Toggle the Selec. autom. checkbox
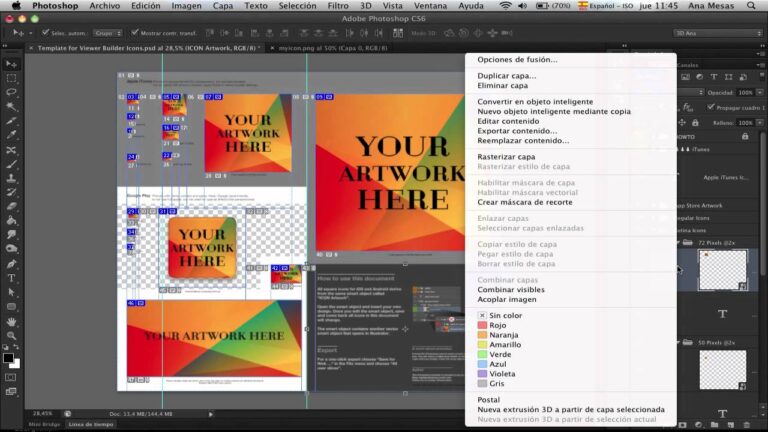 coord(43,33)
